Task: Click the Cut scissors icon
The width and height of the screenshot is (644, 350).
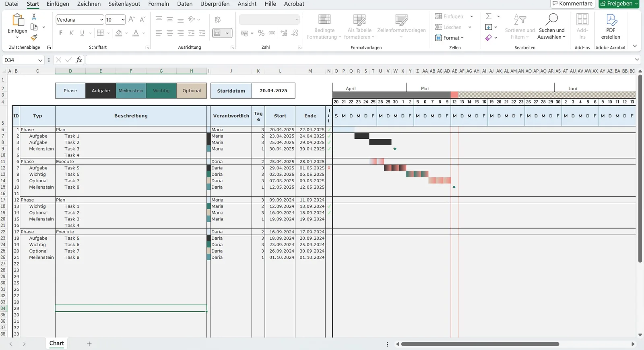Action: click(x=34, y=16)
